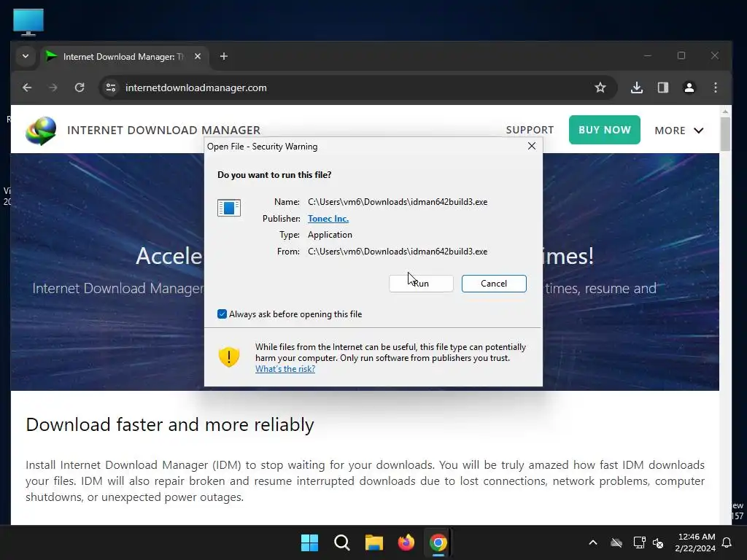Click Chrome's forward navigation arrow
This screenshot has height=560, width=747.
[53, 87]
